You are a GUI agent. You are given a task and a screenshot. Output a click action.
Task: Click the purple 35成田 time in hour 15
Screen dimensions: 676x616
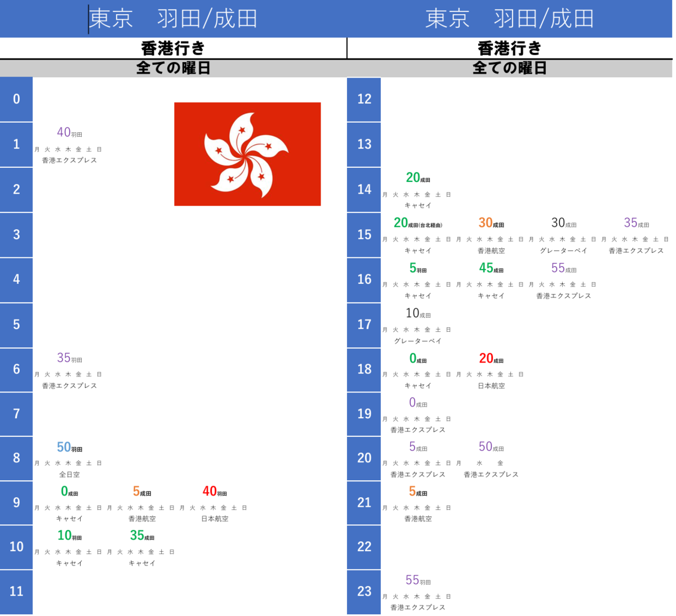tap(637, 223)
